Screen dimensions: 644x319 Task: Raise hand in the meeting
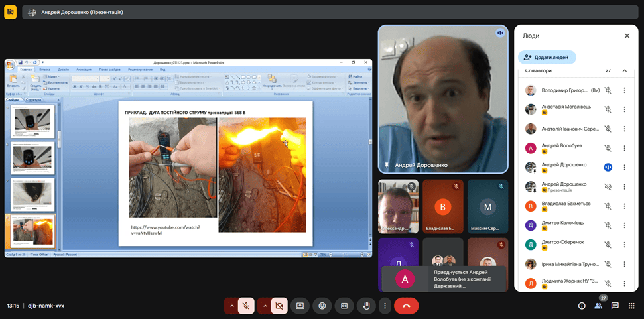point(365,306)
